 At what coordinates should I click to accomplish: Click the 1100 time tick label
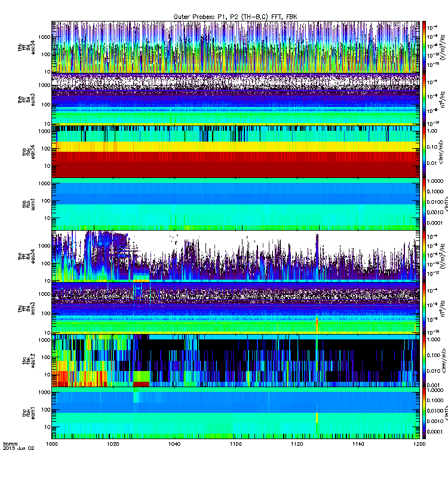point(235,444)
